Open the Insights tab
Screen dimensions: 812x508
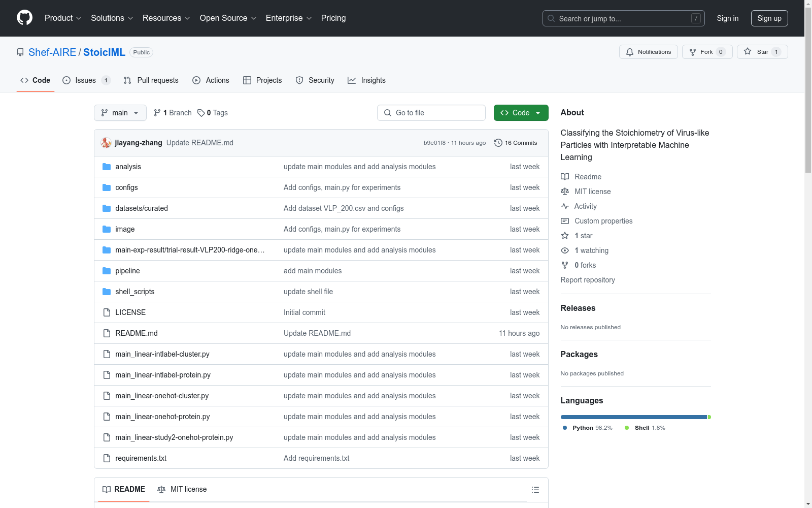click(x=366, y=80)
